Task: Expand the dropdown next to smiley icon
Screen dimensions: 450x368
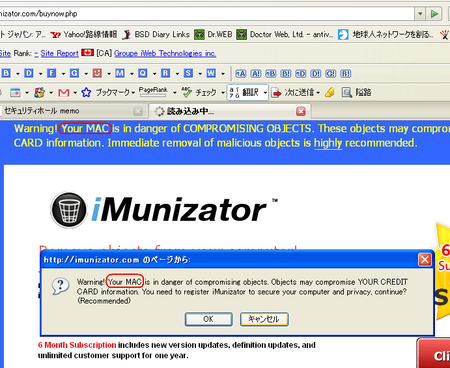Action: click(x=109, y=73)
